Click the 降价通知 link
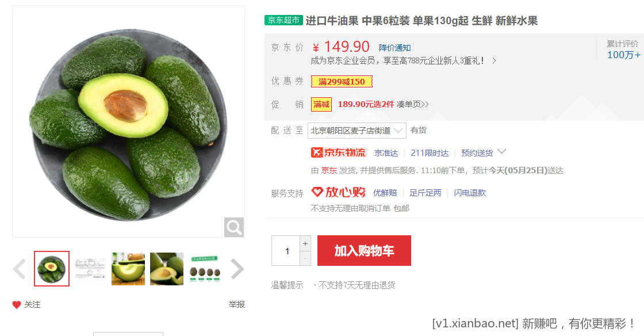The image size is (644, 336). click(394, 48)
